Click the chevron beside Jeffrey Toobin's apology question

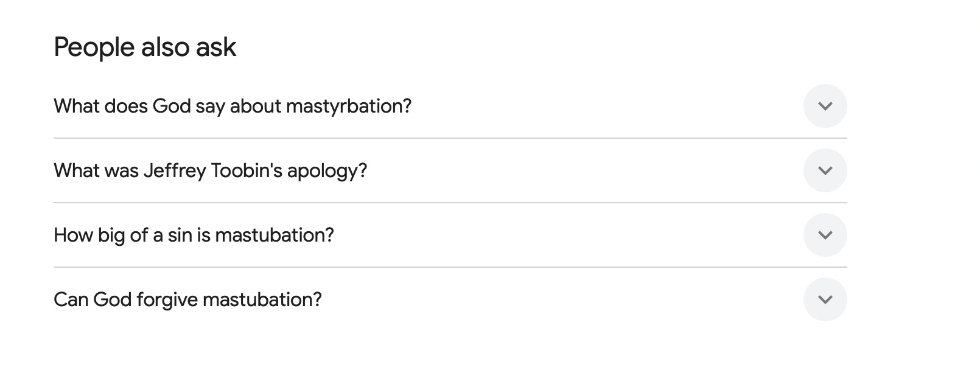point(825,170)
